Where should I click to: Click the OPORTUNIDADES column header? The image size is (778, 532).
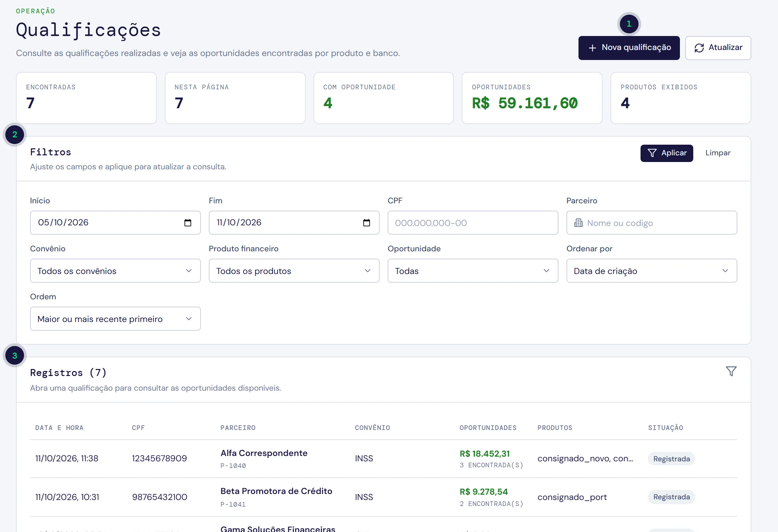pyautogui.click(x=488, y=428)
